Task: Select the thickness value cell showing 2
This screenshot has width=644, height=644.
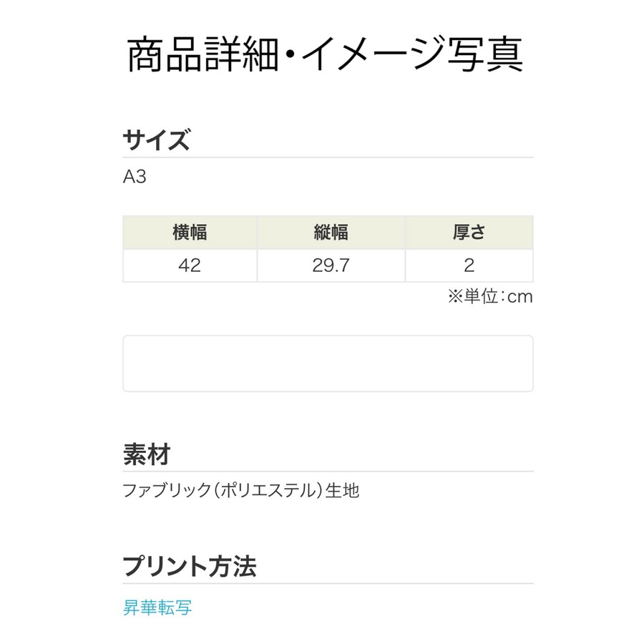Action: click(x=469, y=265)
